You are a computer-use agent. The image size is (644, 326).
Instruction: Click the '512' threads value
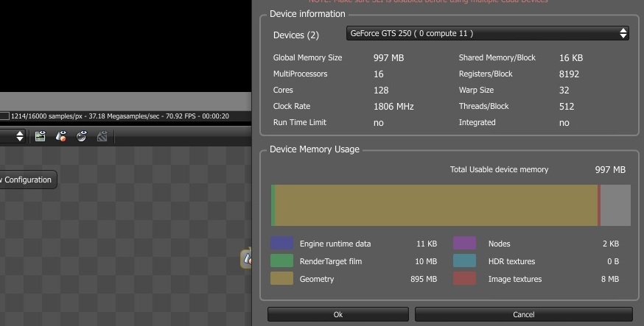(567, 107)
